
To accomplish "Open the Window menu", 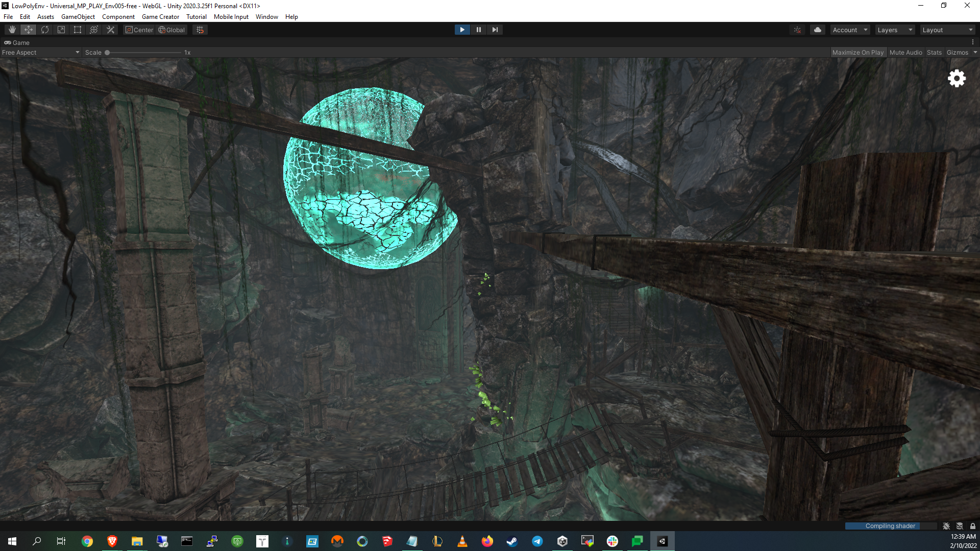I will point(266,16).
